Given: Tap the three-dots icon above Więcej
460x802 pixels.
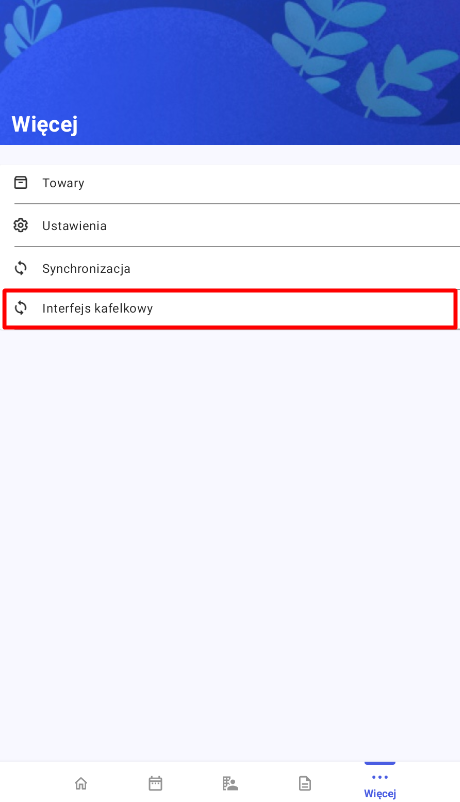Looking at the screenshot, I should [x=380, y=777].
